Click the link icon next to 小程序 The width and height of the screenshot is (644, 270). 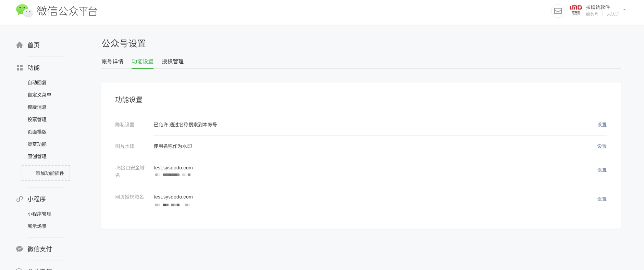click(x=20, y=199)
